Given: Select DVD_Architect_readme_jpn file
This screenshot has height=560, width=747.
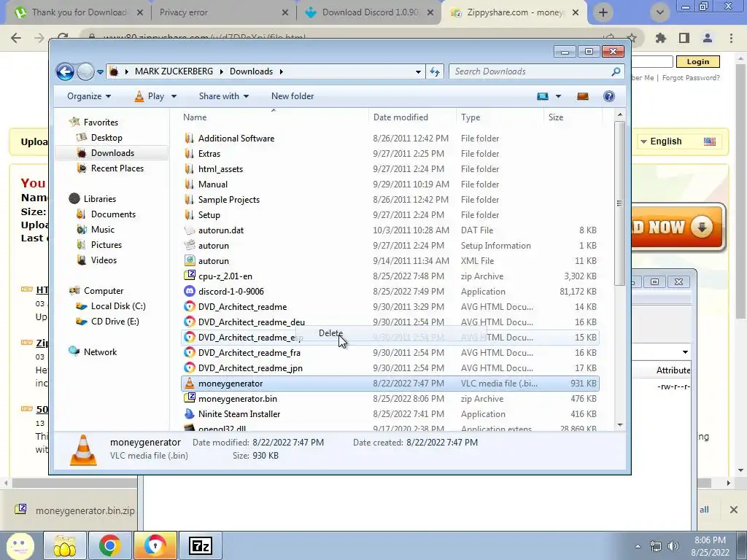Looking at the screenshot, I should 250,368.
